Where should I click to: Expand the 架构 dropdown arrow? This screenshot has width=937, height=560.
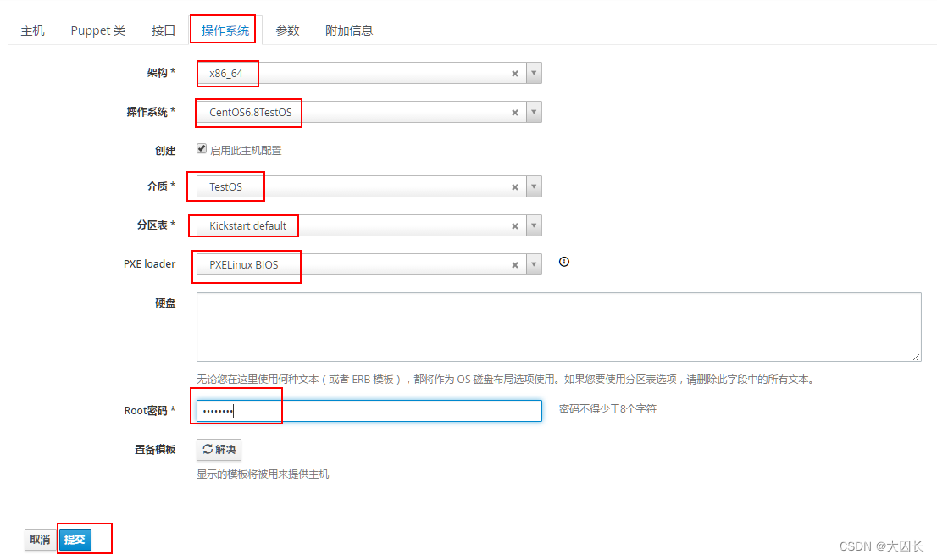coord(534,73)
